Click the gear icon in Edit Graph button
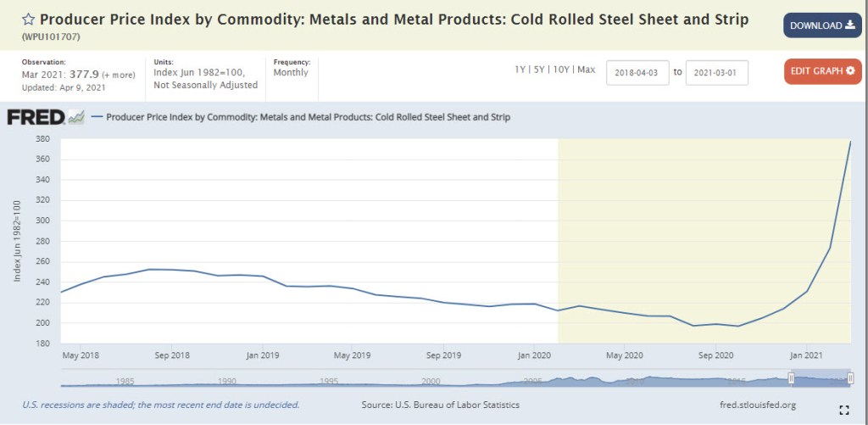The image size is (868, 425). tap(850, 70)
